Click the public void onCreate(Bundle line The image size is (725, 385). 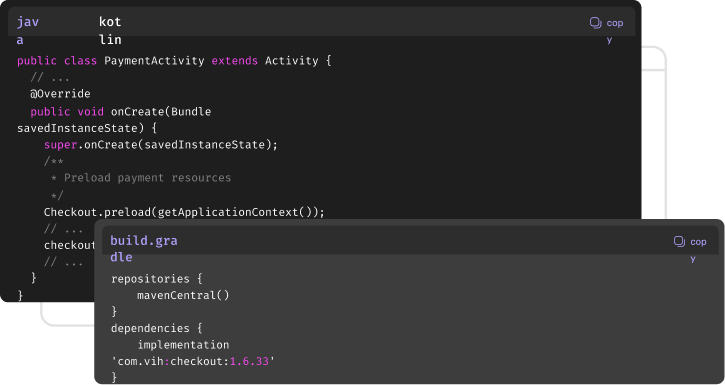click(x=121, y=112)
